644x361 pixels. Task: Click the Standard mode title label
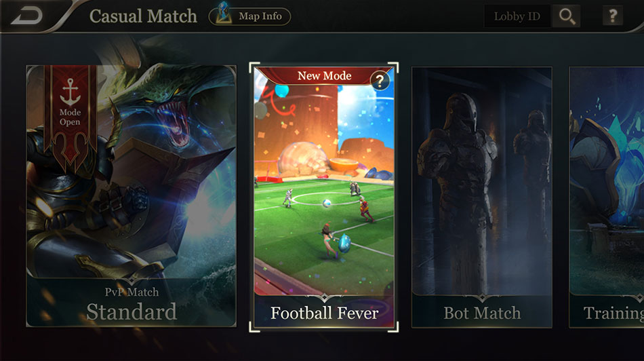pos(132,311)
